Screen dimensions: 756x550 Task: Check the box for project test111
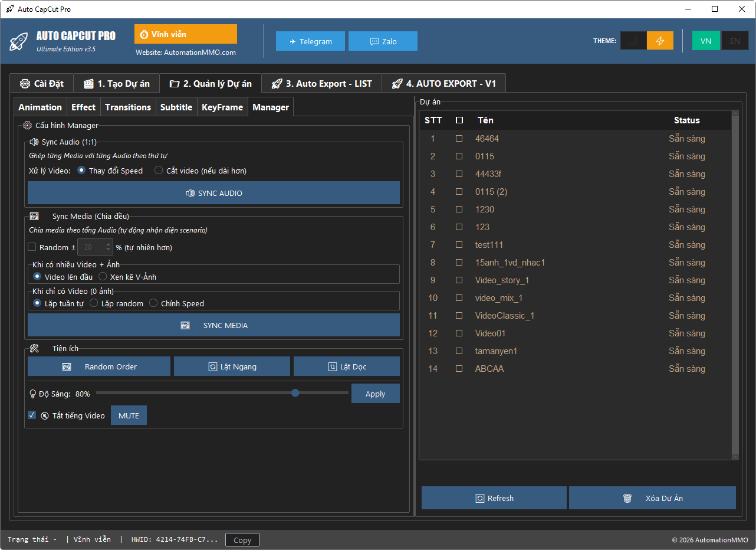coord(459,245)
